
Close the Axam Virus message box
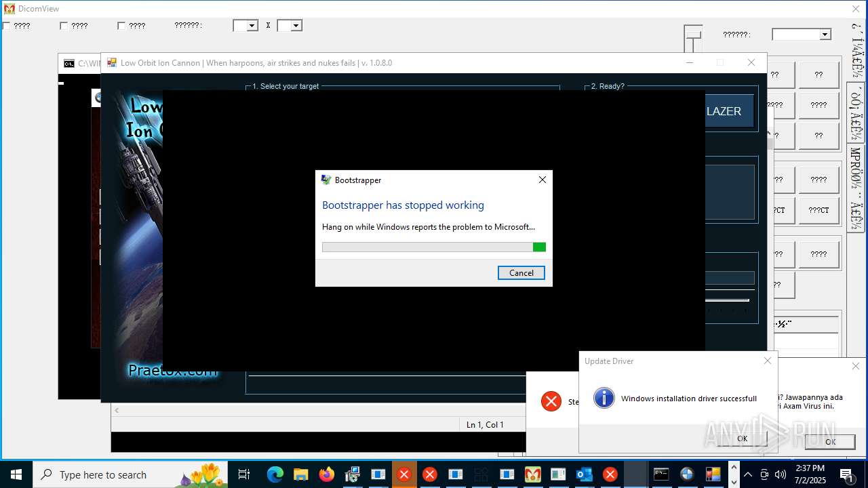(856, 366)
